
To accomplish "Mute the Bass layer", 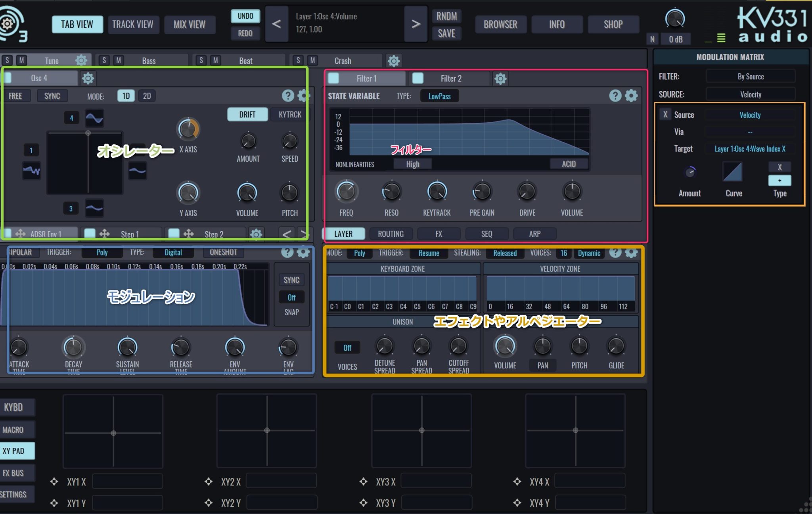I will [x=118, y=60].
